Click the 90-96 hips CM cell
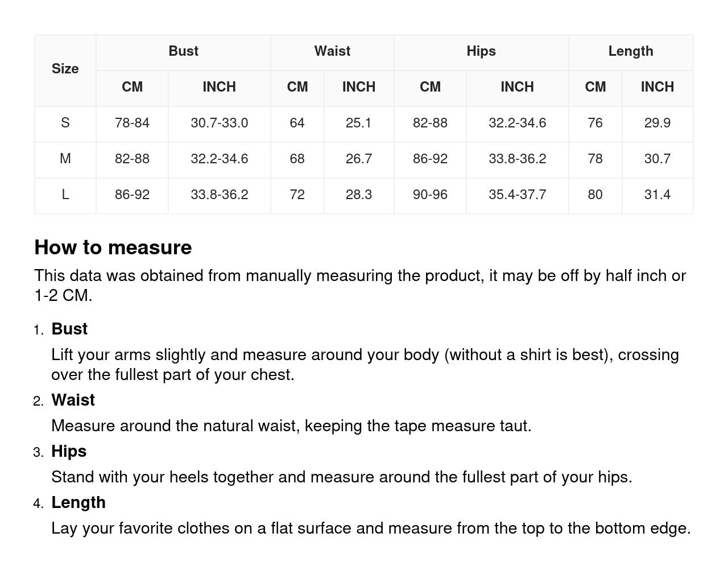728x574 pixels. (430, 195)
